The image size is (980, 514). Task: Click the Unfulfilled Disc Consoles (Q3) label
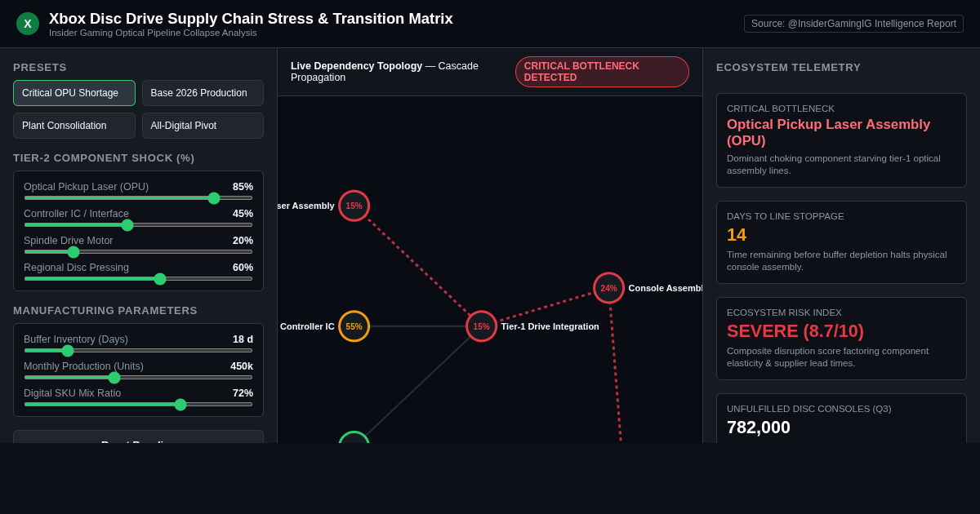tap(809, 409)
